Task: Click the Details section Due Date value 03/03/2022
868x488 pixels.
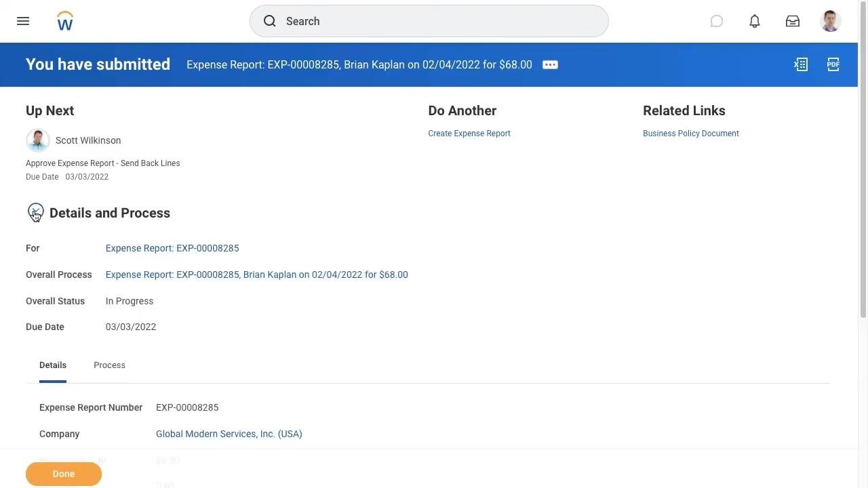Action: point(131,327)
